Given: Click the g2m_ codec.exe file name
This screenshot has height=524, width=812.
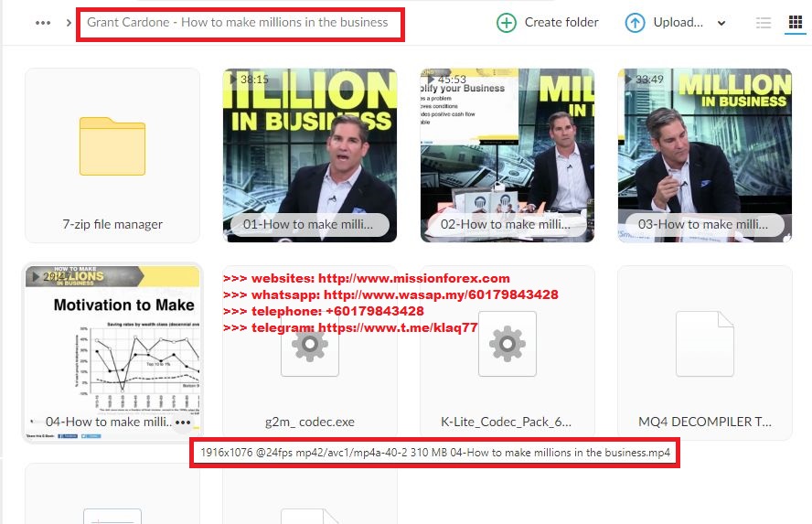Looking at the screenshot, I should (310, 422).
